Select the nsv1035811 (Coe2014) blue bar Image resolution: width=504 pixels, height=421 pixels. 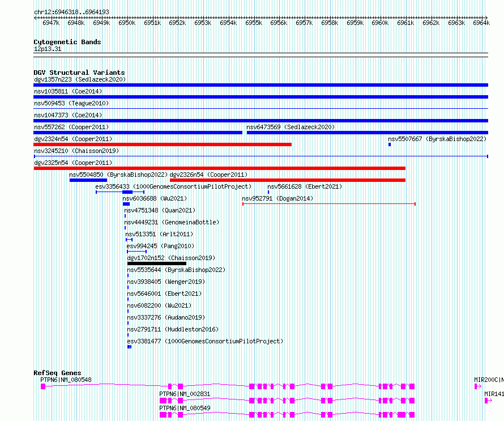tap(260, 97)
